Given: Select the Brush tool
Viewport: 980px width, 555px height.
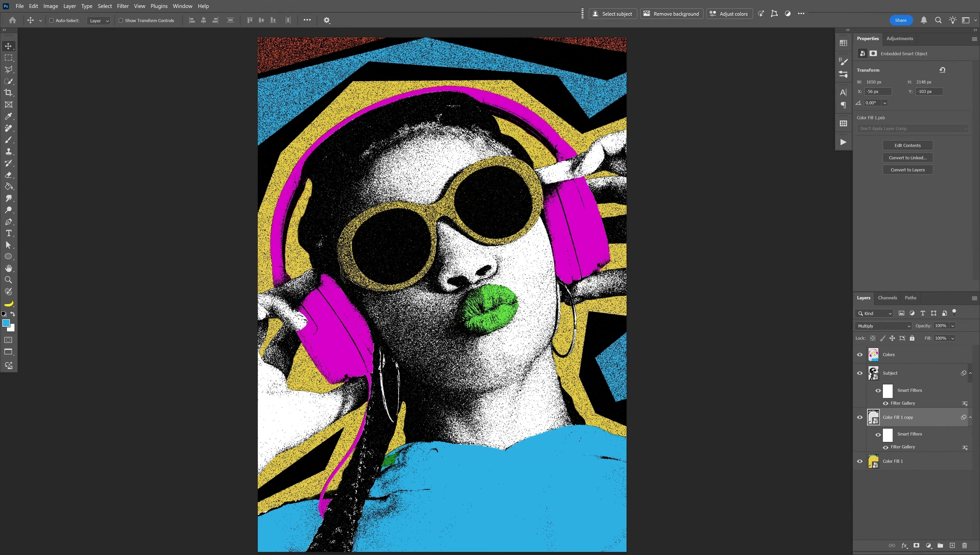Looking at the screenshot, I should point(8,139).
